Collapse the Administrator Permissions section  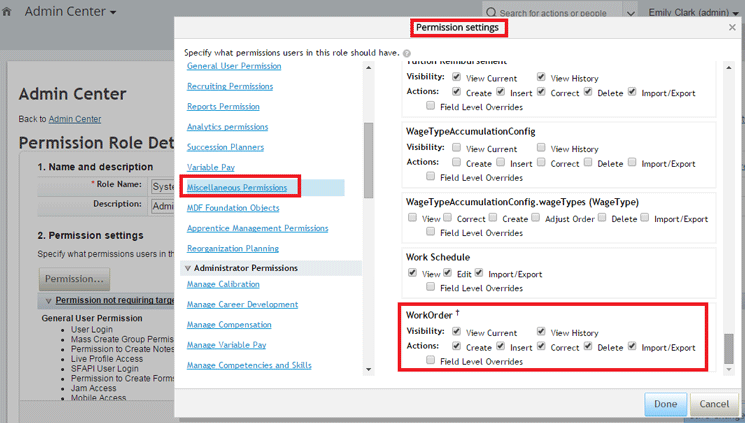click(x=188, y=268)
